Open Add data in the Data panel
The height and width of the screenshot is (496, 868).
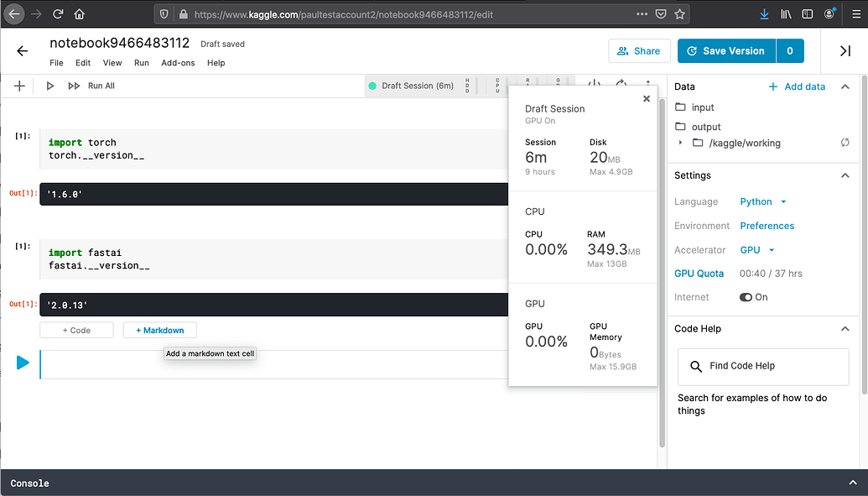(796, 86)
